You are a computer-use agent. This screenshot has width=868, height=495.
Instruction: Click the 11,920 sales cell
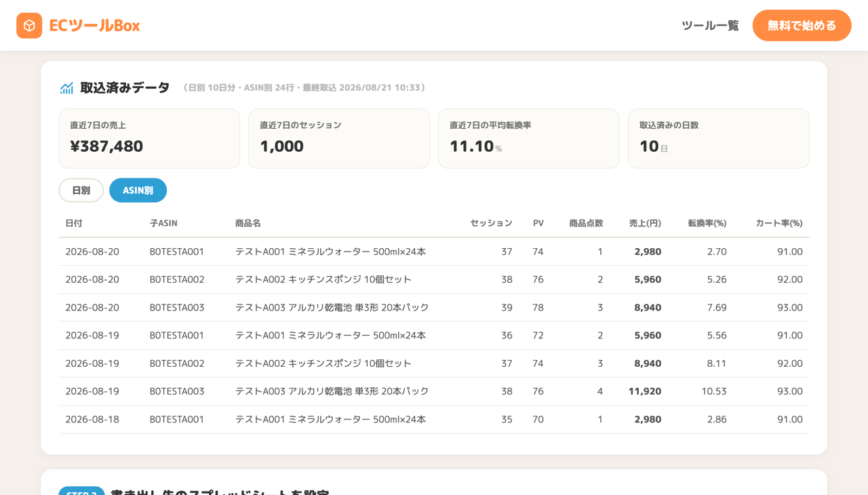[x=645, y=391]
